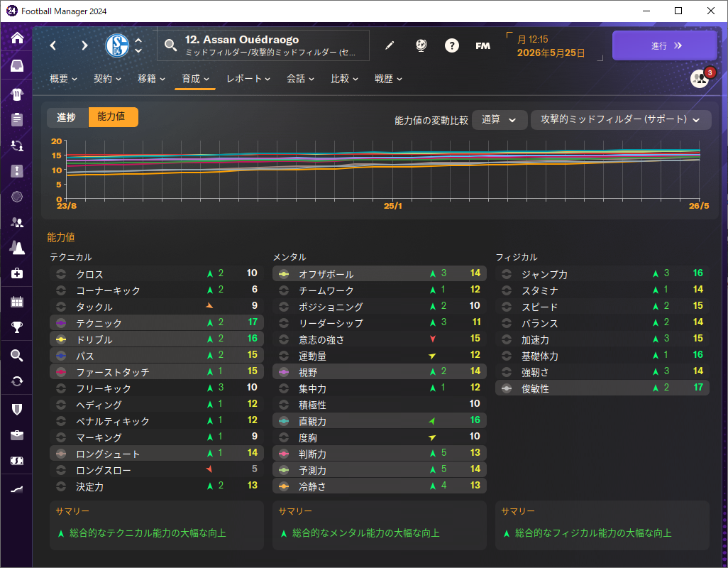728x568 pixels.
Task: Toggle graph line for 直観力
Action: 284,421
